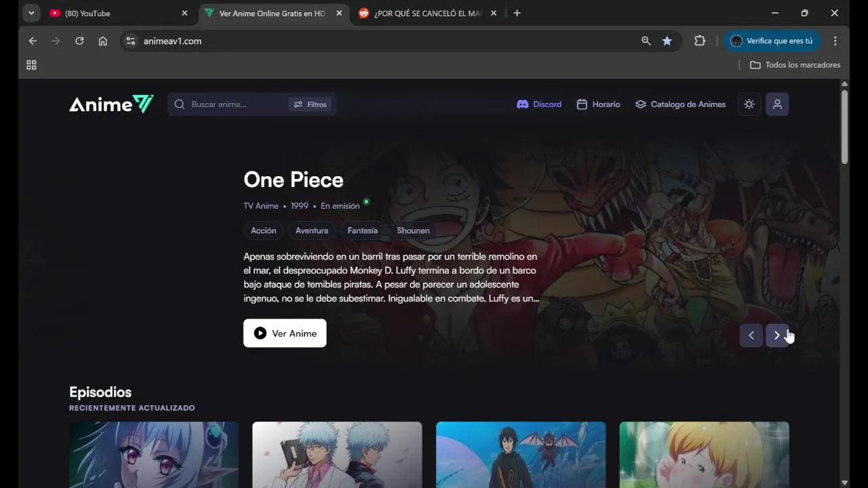Click the Ver Anime button
Screen dimensions: 868x488
285,333
